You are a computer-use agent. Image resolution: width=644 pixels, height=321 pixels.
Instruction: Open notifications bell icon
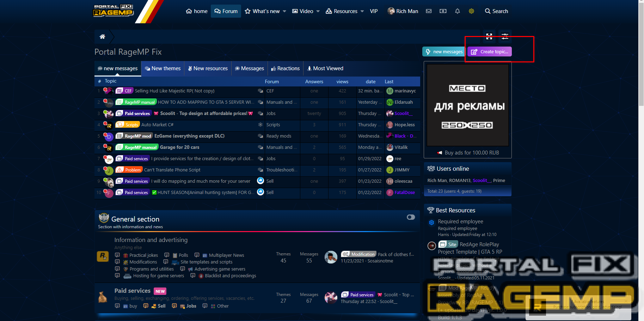pos(458,11)
